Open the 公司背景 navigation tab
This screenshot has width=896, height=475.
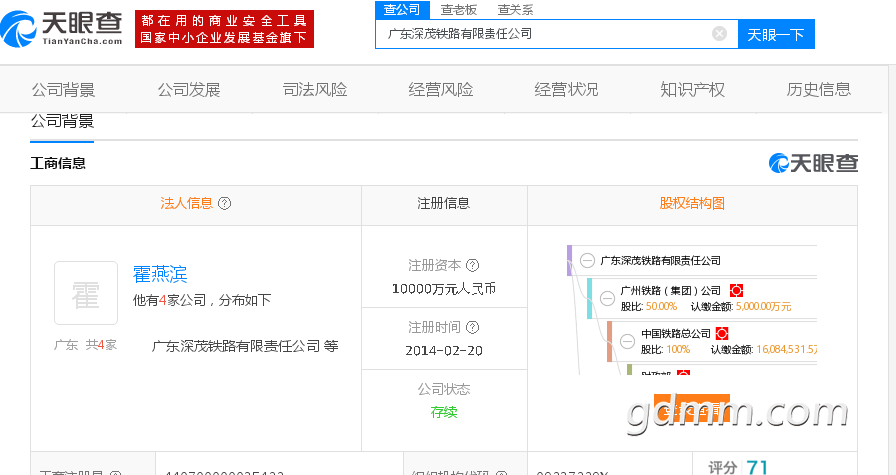click(x=63, y=90)
